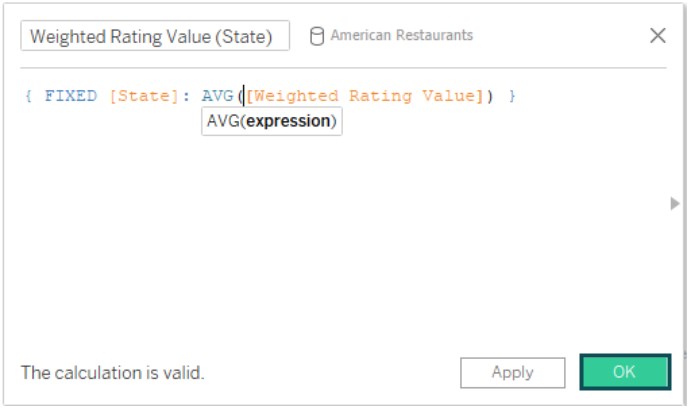Click the bold word expression in the tooltip
Screen dimensions: 688x410
[x=288, y=121]
